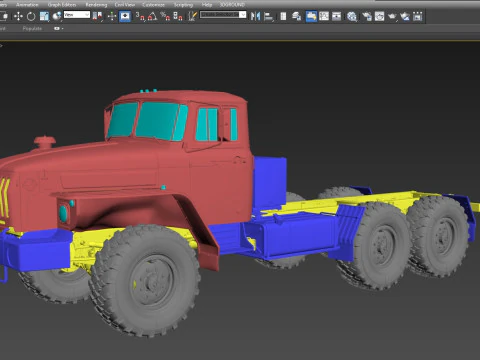Click the Mirror tool icon
The width and height of the screenshot is (480, 360).
pyautogui.click(x=255, y=16)
